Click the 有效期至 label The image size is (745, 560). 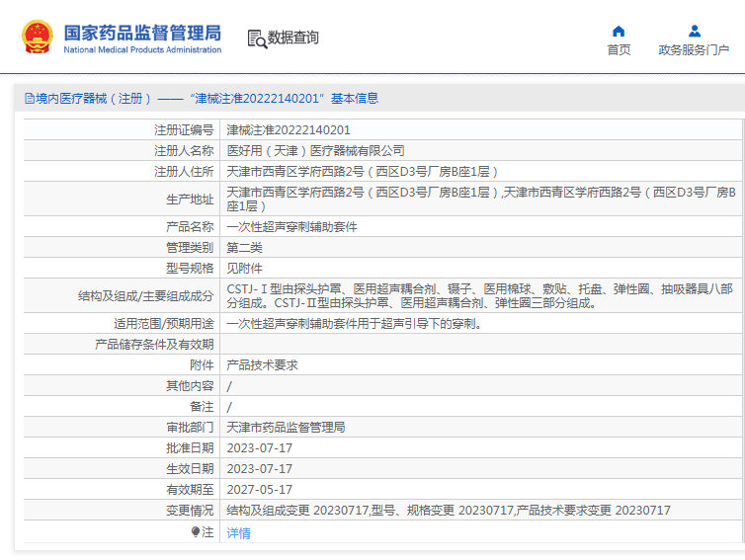(190, 490)
